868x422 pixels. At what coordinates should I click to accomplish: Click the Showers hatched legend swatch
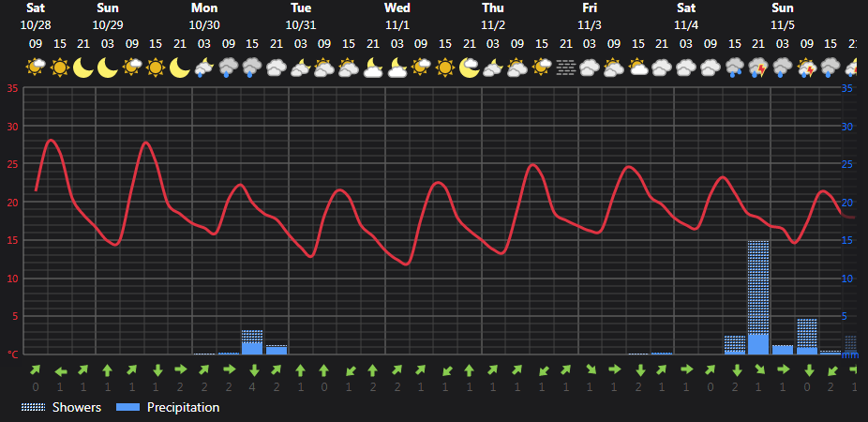(x=33, y=408)
